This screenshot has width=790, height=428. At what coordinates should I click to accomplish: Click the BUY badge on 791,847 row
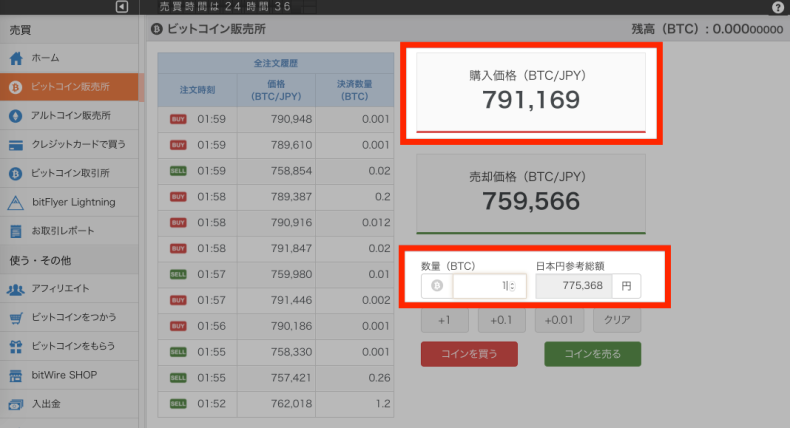pos(178,249)
